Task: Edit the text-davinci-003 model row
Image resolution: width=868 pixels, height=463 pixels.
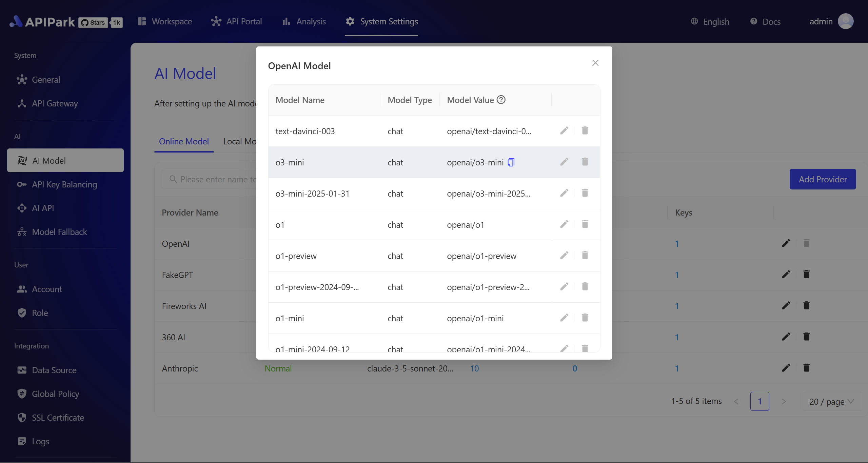Action: [x=564, y=131]
